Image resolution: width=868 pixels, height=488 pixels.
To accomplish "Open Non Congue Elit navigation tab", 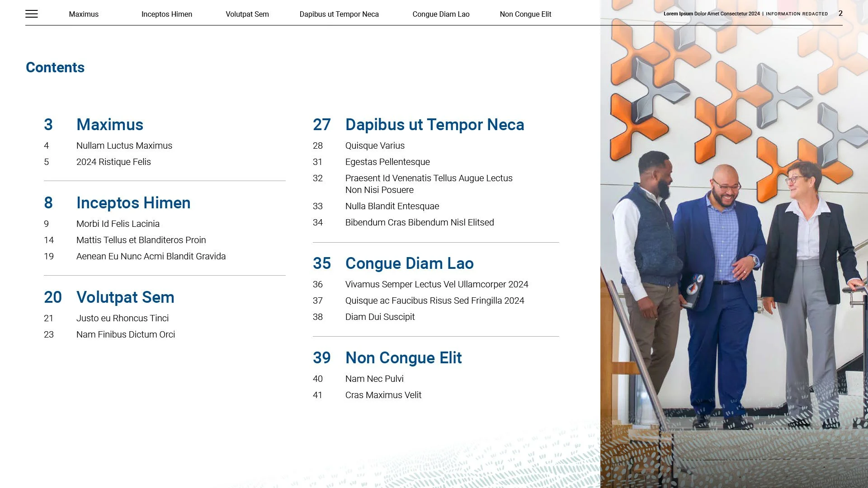I will (x=525, y=14).
